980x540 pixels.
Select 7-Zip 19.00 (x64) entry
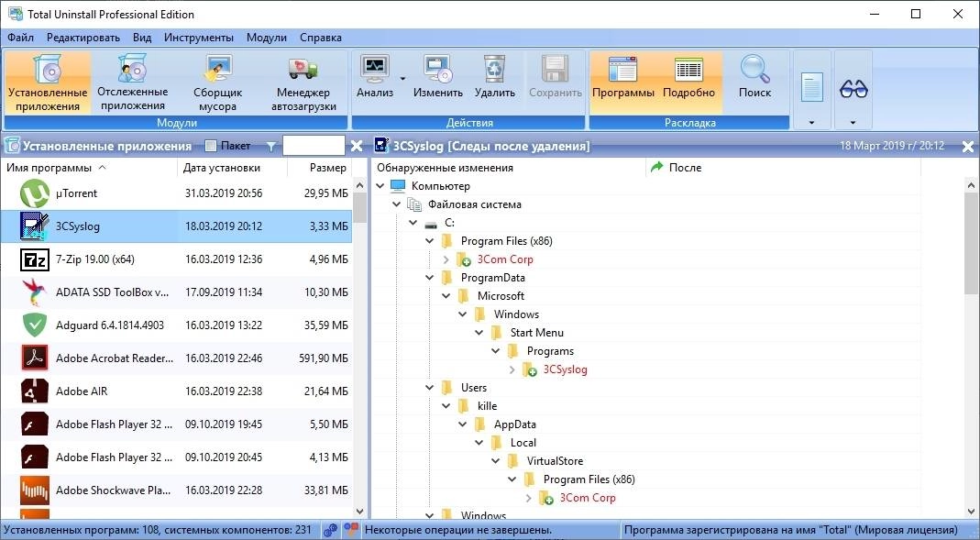176,259
